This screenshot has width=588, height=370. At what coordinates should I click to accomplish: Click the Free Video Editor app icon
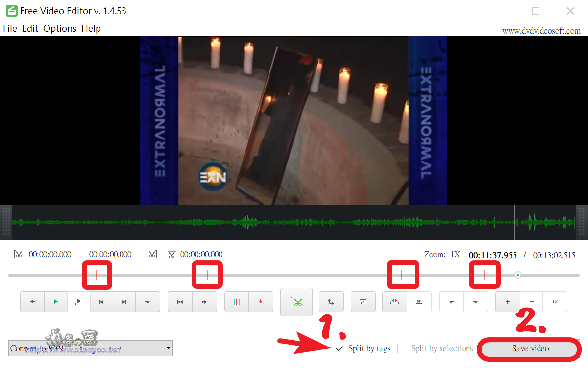coord(11,11)
